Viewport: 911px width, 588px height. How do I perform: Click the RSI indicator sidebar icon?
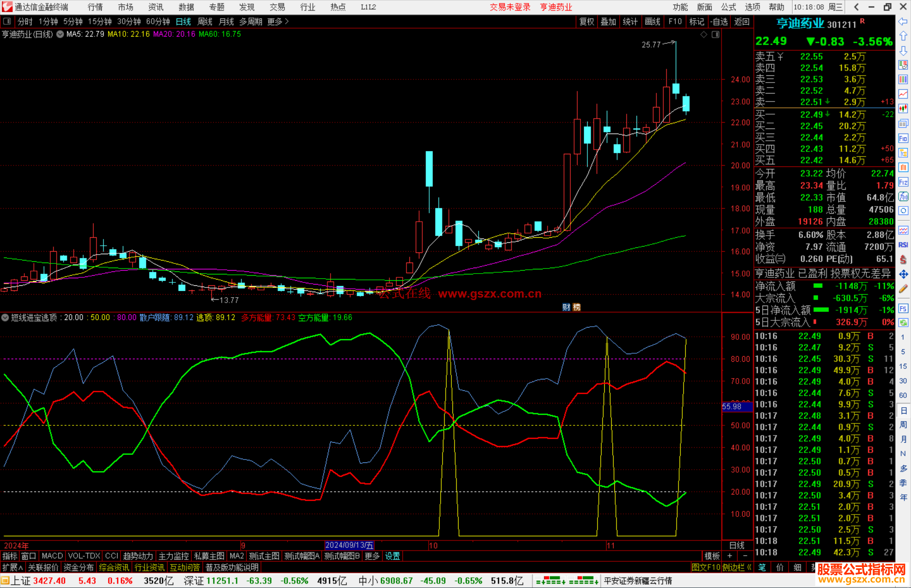coord(903,245)
